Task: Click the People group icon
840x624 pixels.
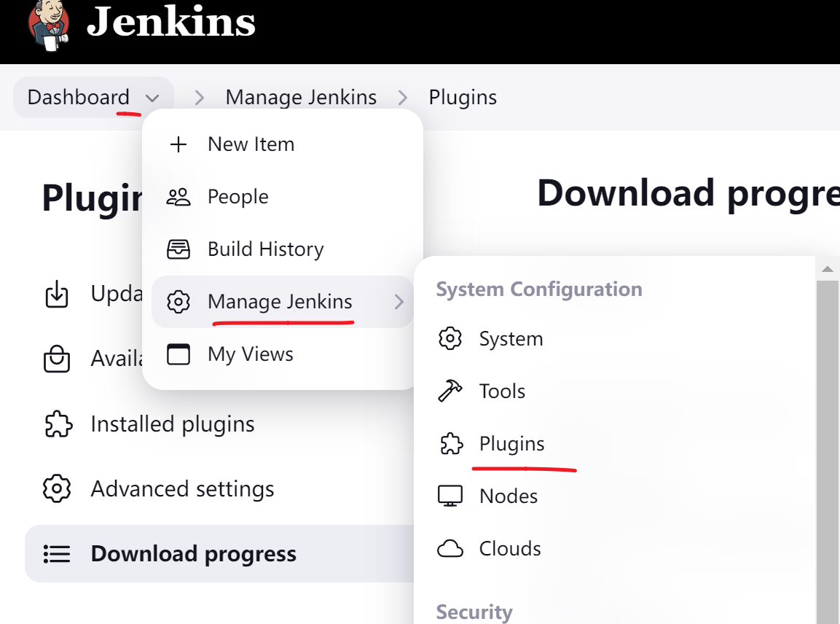Action: [178, 197]
